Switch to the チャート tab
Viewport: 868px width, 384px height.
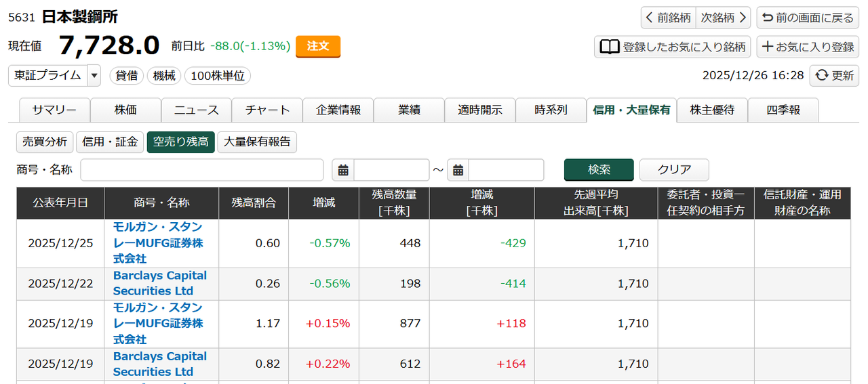point(267,110)
